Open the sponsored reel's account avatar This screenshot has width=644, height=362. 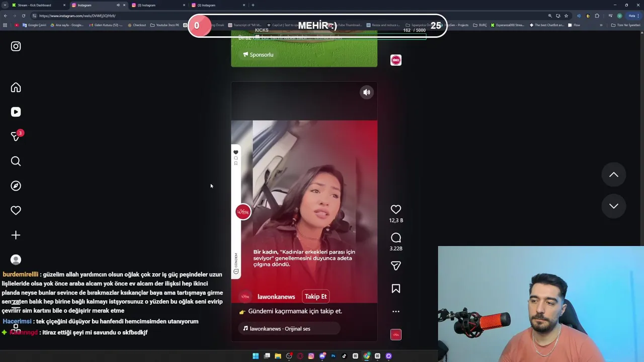pos(396,60)
